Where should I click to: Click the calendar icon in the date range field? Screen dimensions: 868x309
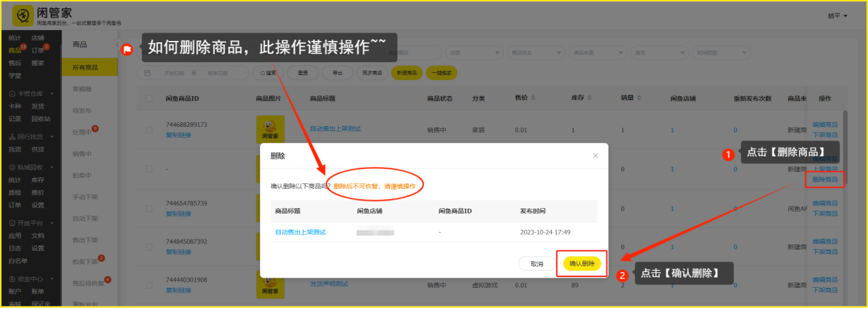(x=148, y=73)
